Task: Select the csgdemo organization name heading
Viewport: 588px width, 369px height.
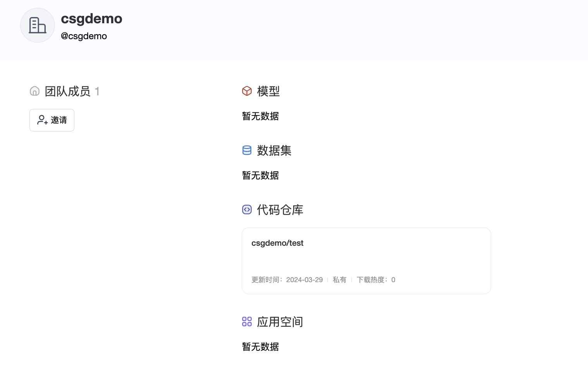Action: (x=91, y=19)
